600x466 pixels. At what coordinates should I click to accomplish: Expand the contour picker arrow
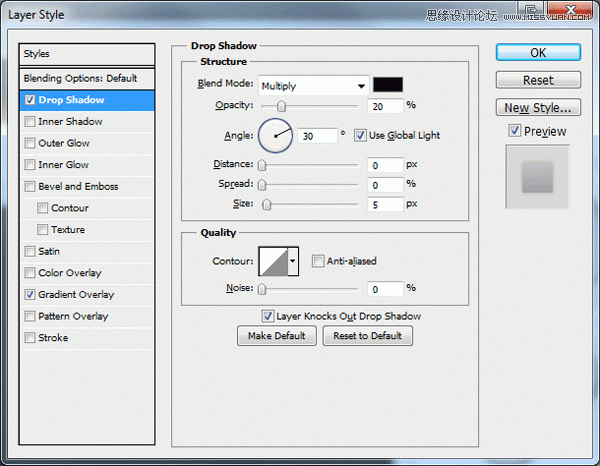(293, 261)
